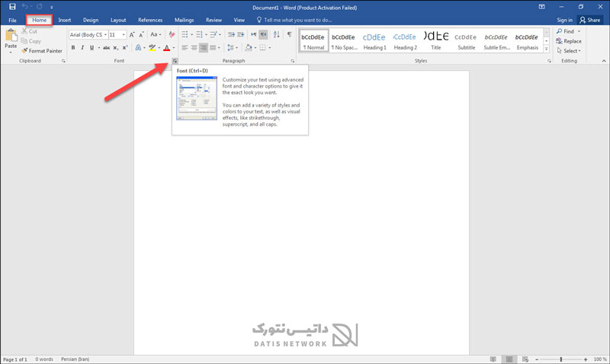Click the Share button
This screenshot has width=610, height=364.
(589, 21)
